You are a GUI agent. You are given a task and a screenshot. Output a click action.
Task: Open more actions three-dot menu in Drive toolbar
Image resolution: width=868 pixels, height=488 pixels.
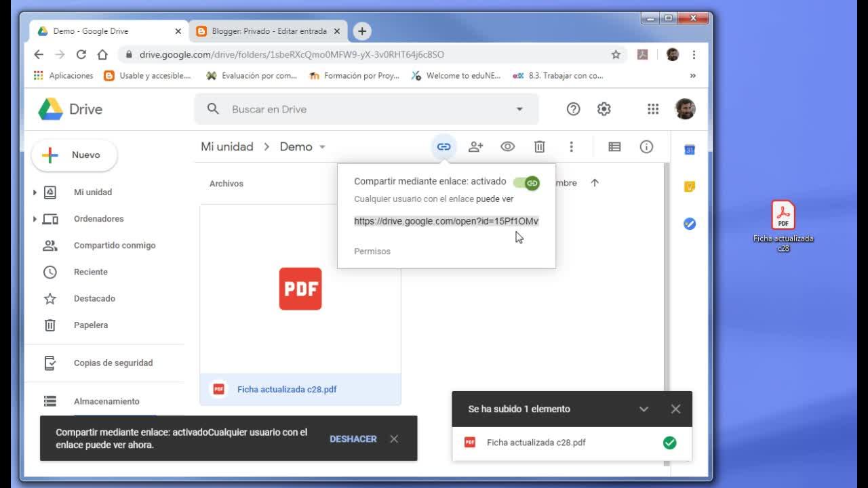click(571, 146)
